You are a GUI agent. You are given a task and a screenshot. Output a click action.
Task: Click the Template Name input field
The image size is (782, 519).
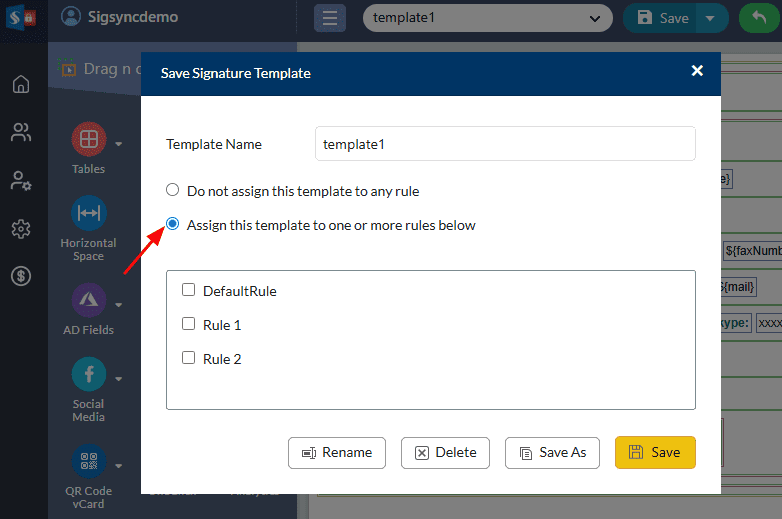pos(505,144)
